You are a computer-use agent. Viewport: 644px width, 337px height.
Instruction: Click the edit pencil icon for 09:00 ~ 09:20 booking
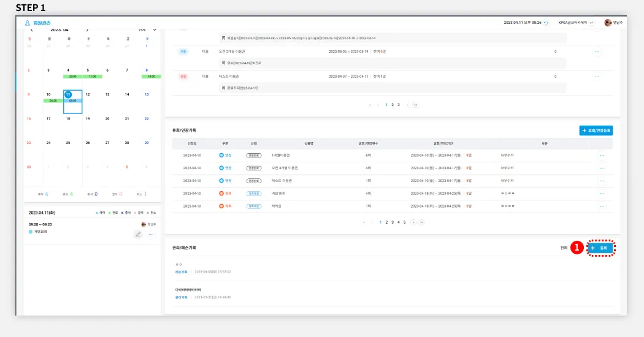point(138,235)
